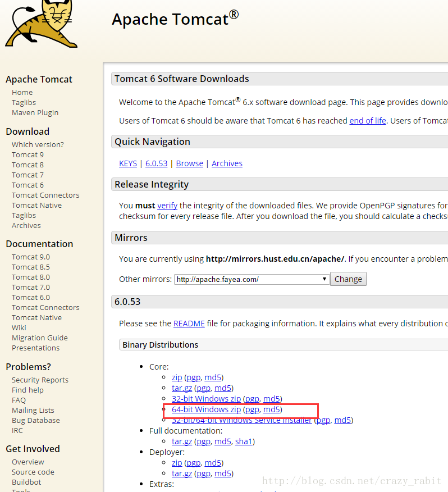Open Tomcat 8.0 documentation
The width and height of the screenshot is (448, 492).
(x=31, y=277)
